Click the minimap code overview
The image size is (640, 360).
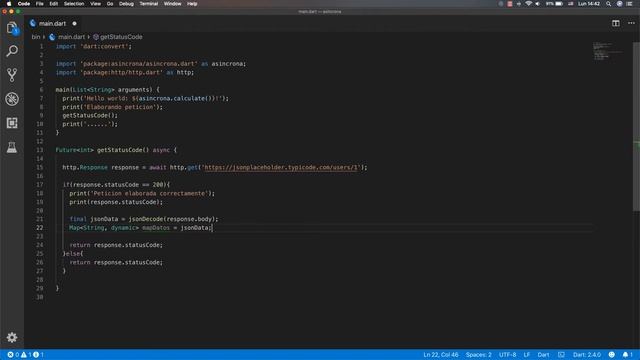[x=608, y=51]
